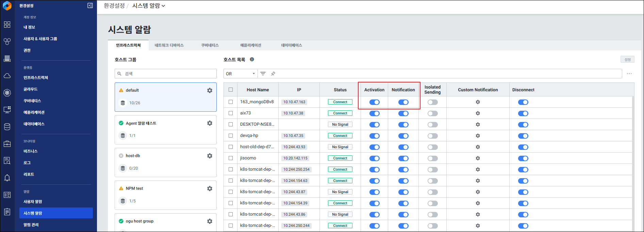Open settings gear for host-db group
Image resolution: width=644 pixels, height=232 pixels.
[x=210, y=156]
